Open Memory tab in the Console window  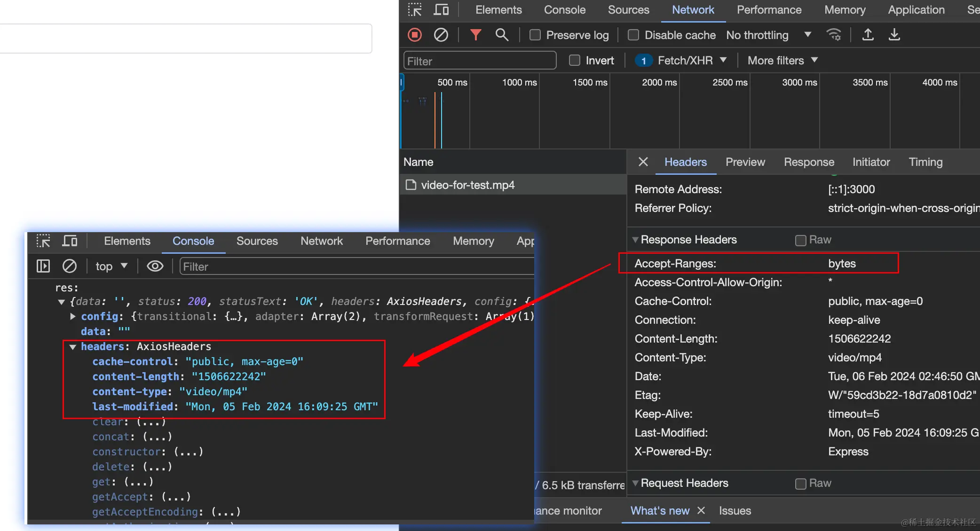point(473,241)
